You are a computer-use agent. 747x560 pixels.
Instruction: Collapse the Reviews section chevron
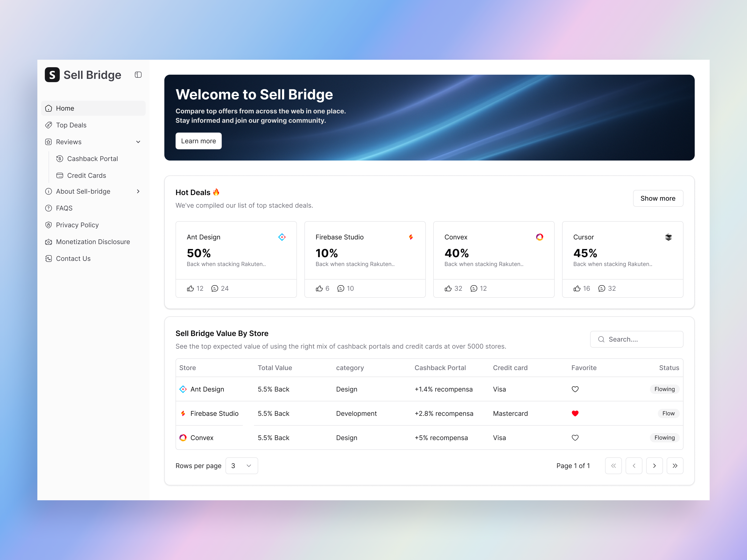pos(138,142)
